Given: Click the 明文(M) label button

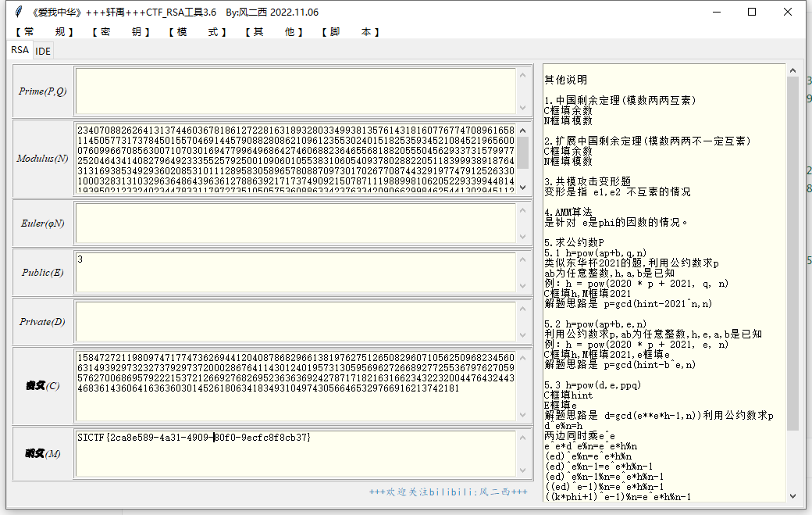Looking at the screenshot, I should tap(43, 453).
